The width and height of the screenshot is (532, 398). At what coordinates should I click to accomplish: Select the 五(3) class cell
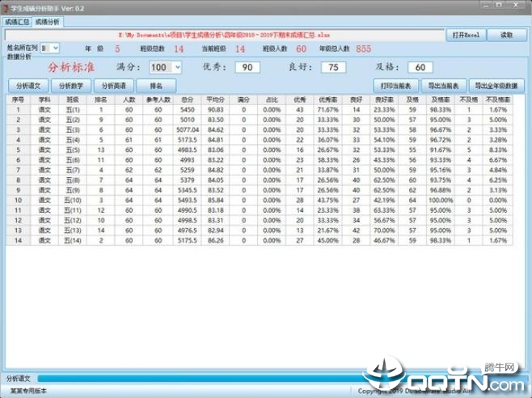(x=73, y=129)
